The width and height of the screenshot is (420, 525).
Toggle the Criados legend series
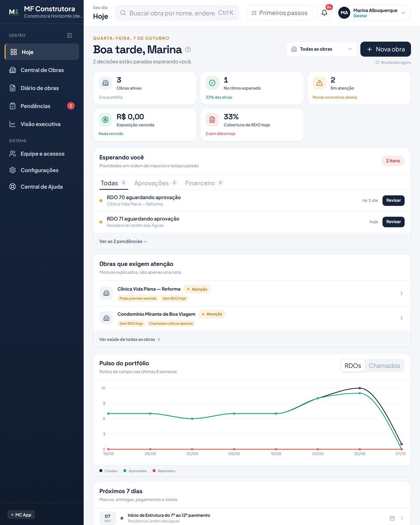tap(108, 471)
